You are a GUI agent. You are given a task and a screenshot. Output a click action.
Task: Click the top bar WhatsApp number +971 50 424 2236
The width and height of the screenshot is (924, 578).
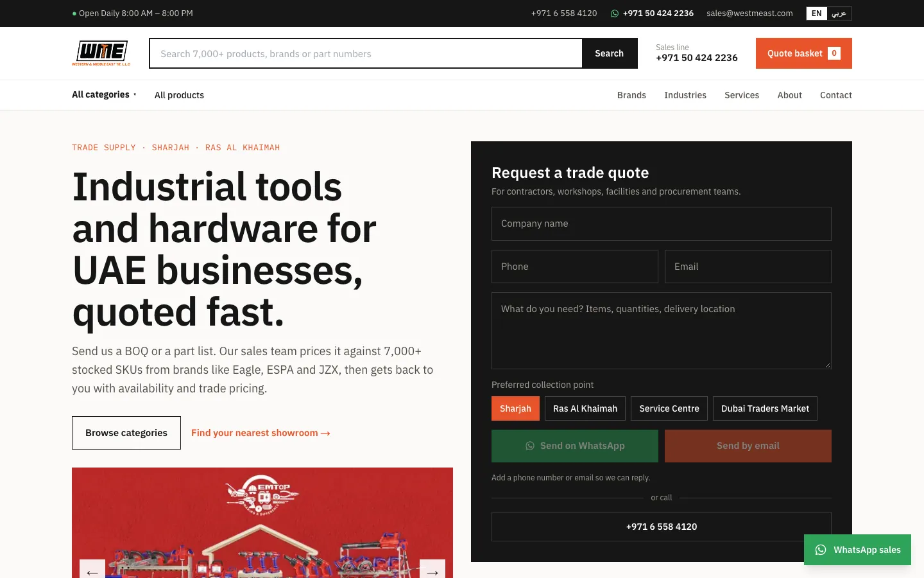(658, 13)
